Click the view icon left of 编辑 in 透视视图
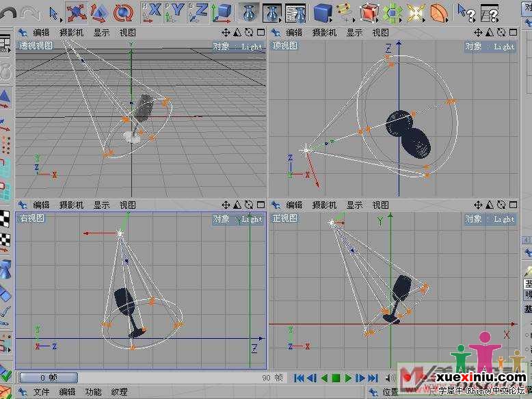 [23, 33]
